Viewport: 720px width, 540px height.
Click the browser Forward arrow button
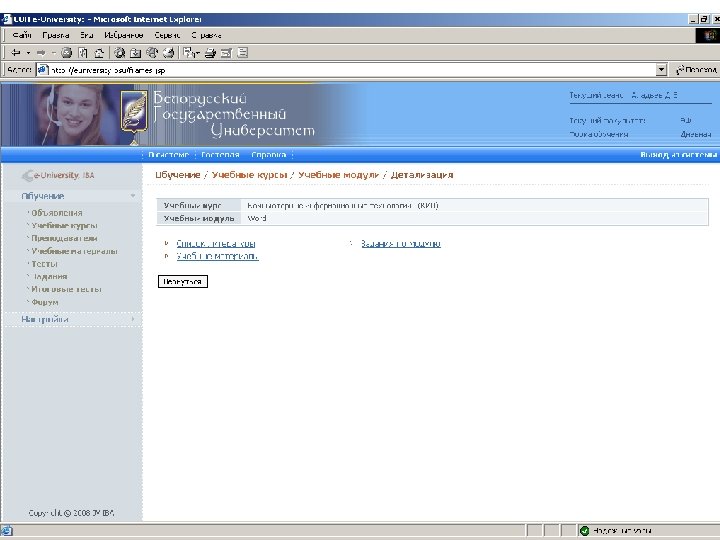point(41,53)
